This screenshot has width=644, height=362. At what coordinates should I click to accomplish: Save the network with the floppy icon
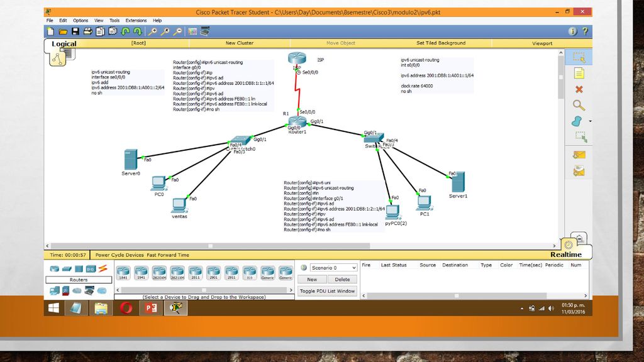point(75,31)
